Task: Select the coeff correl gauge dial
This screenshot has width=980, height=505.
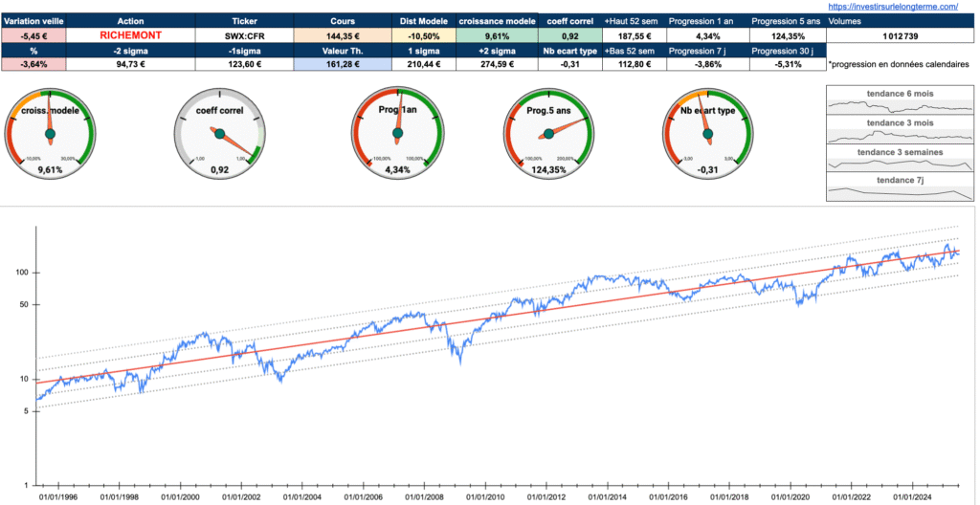Action: 219,133
